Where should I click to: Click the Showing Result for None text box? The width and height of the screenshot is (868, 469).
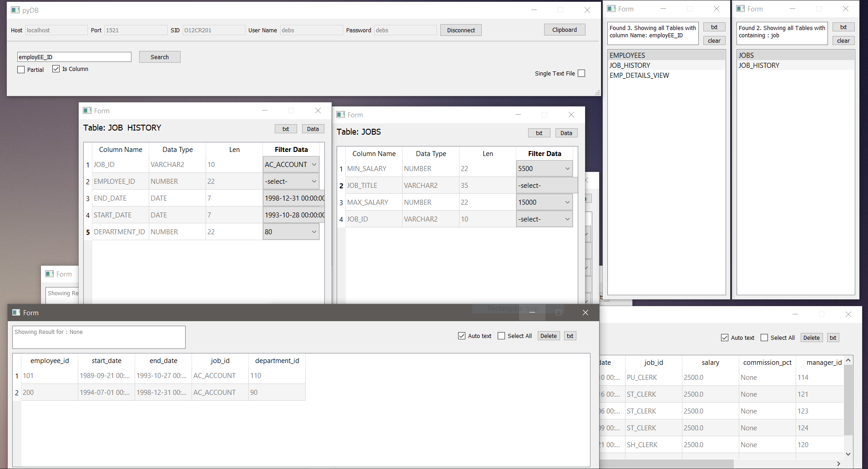pyautogui.click(x=99, y=337)
